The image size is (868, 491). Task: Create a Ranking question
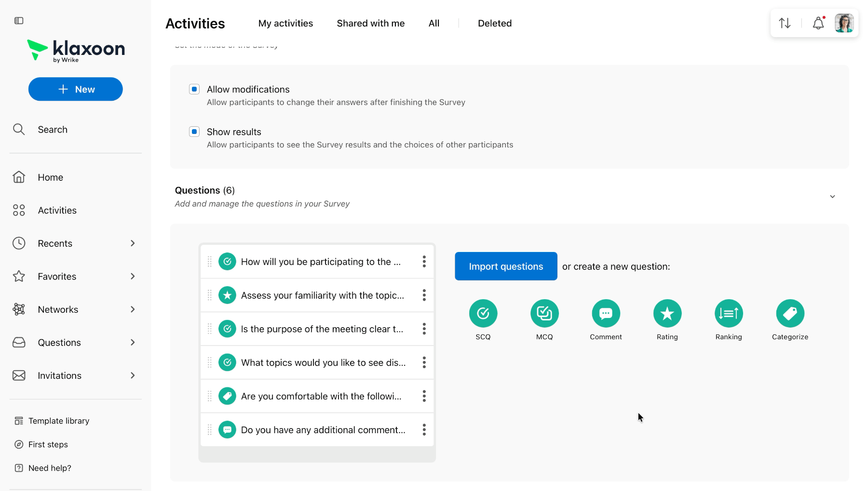729,314
